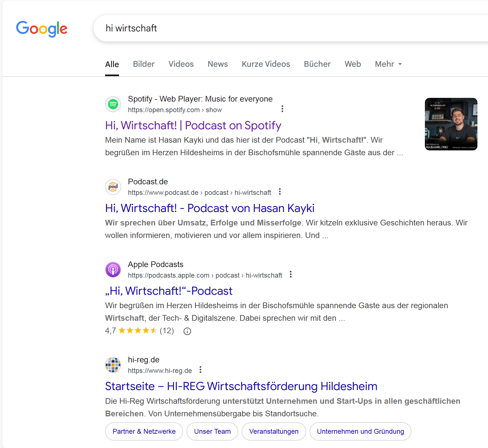
Task: Click the Partner & Netzwerke chip
Action: pyautogui.click(x=144, y=431)
